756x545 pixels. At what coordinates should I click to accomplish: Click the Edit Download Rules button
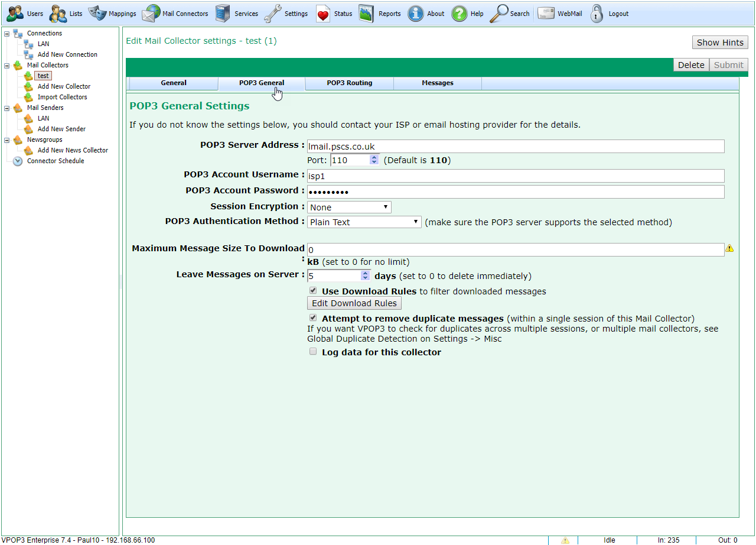click(354, 303)
